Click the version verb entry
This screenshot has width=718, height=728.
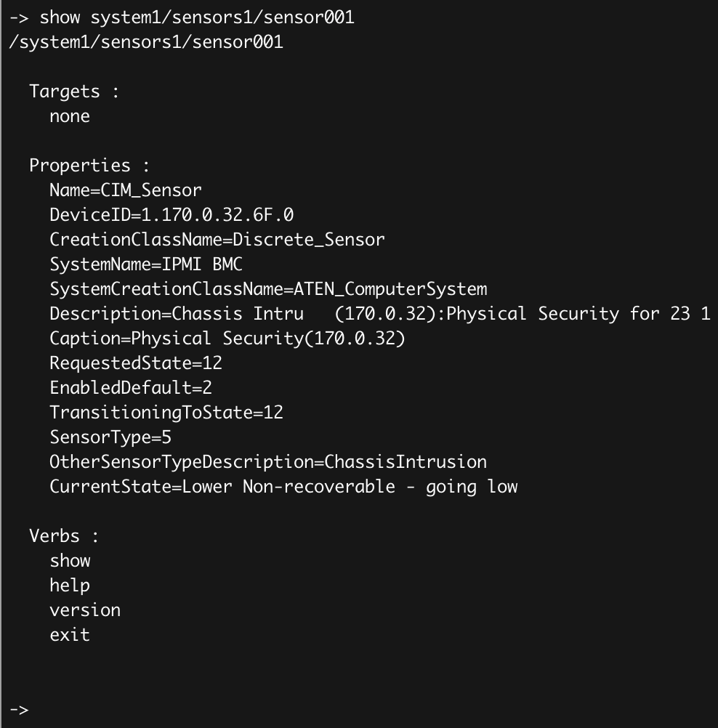85,610
